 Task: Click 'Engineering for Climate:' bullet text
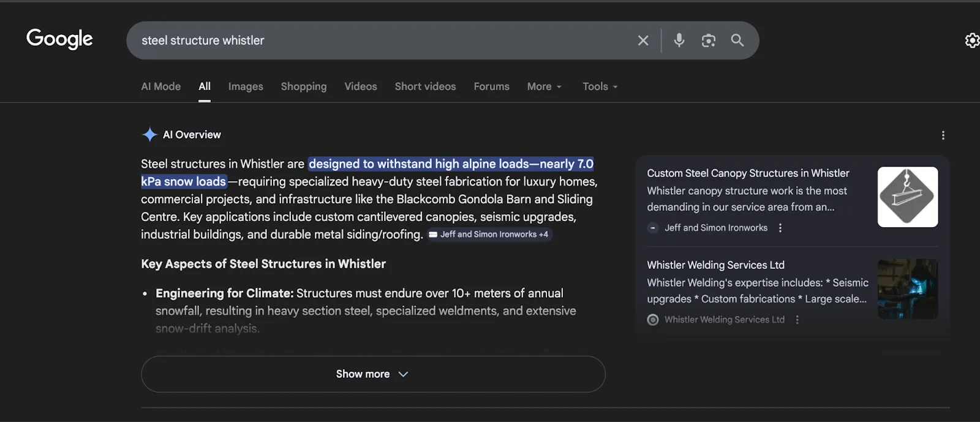pos(225,293)
